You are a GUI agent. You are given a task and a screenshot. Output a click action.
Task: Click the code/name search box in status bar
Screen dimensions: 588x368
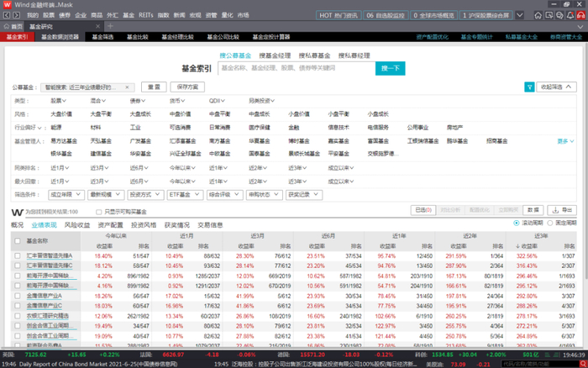pos(540,364)
